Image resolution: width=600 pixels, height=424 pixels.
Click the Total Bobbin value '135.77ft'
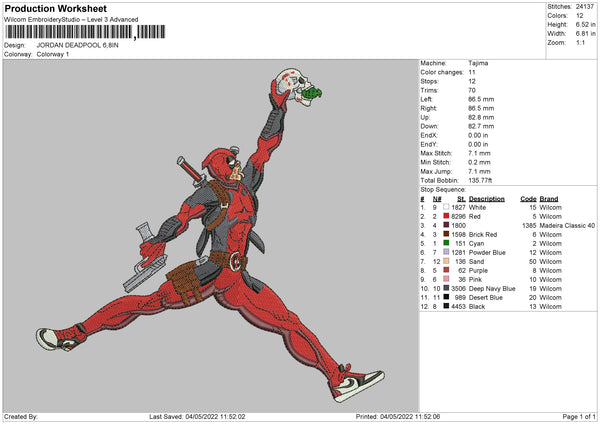pyautogui.click(x=480, y=180)
